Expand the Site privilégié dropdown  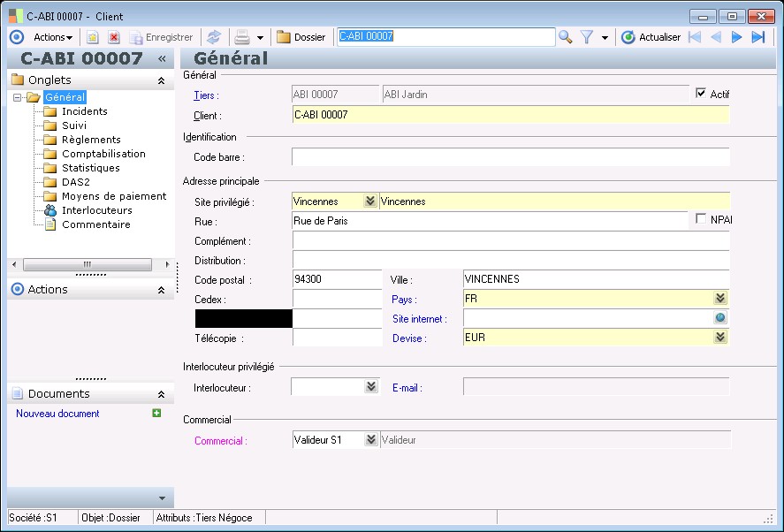(x=370, y=201)
